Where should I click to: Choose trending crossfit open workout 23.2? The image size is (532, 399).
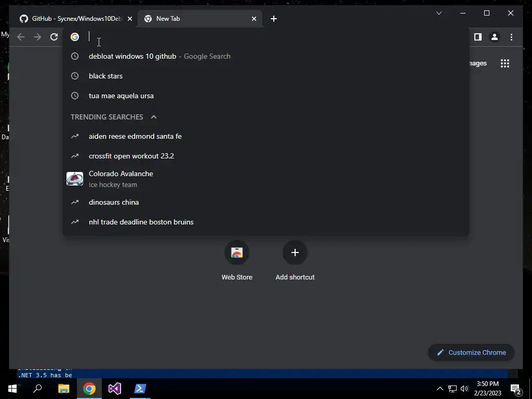coord(266,156)
